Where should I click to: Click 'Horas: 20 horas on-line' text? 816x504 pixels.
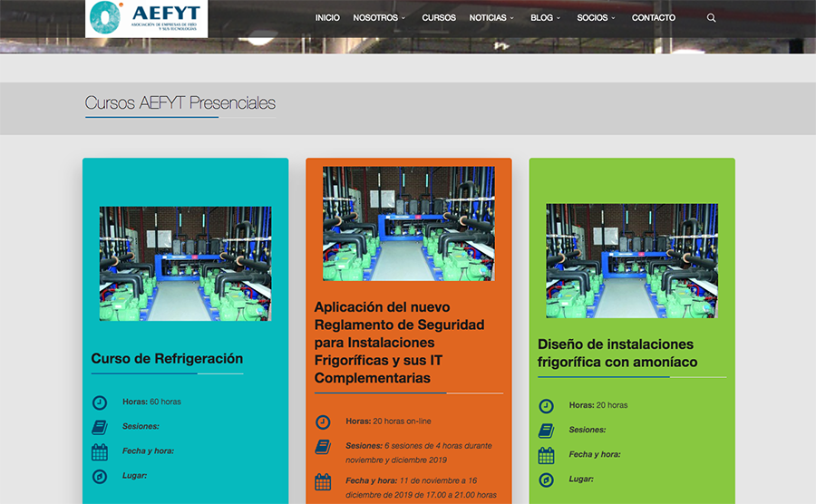point(388,422)
